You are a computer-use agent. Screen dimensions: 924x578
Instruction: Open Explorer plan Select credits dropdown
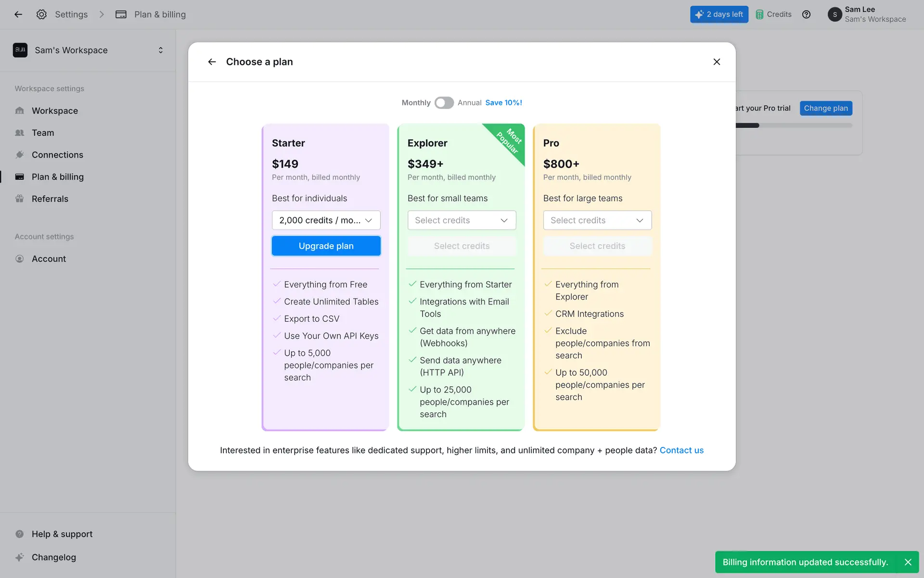(462, 220)
